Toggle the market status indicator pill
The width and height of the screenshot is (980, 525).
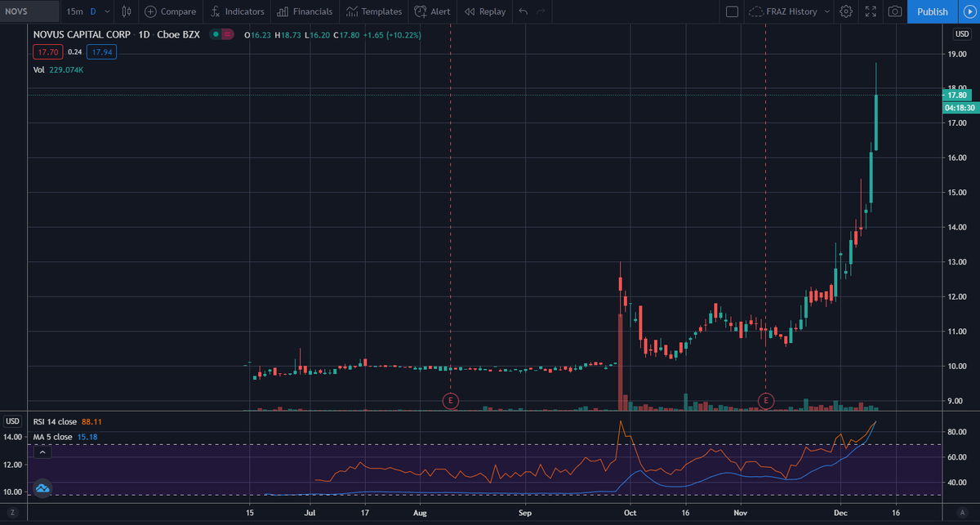coord(221,34)
